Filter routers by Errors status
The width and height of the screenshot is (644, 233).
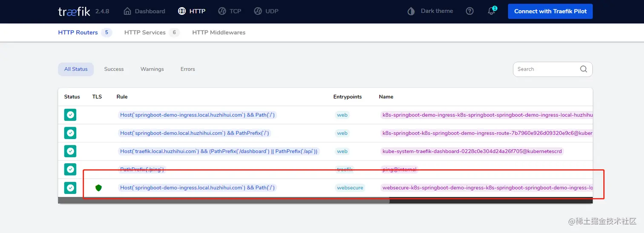pos(187,69)
